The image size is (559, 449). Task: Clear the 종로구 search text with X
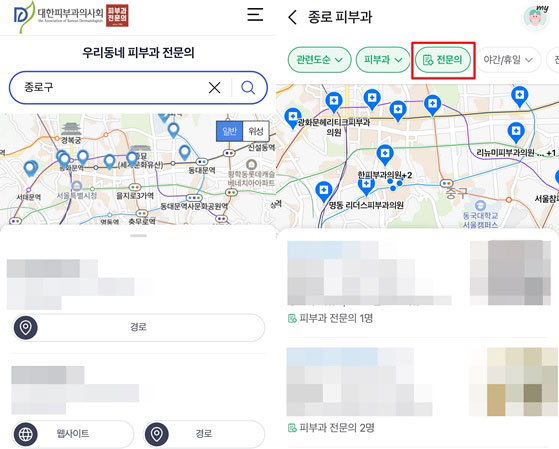coord(214,87)
